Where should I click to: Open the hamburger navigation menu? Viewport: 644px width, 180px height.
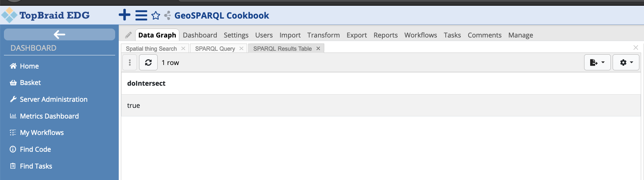click(141, 15)
